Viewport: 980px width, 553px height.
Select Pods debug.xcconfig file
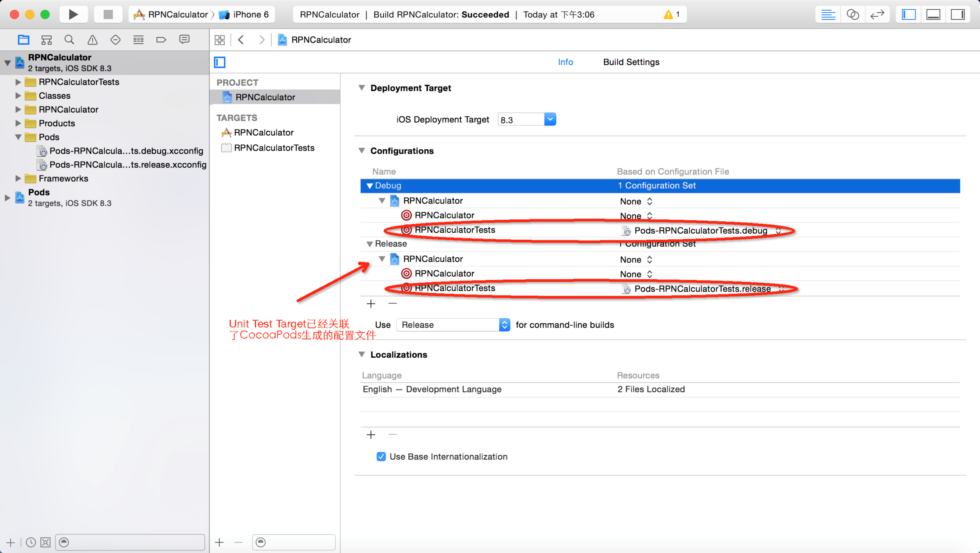(x=120, y=151)
